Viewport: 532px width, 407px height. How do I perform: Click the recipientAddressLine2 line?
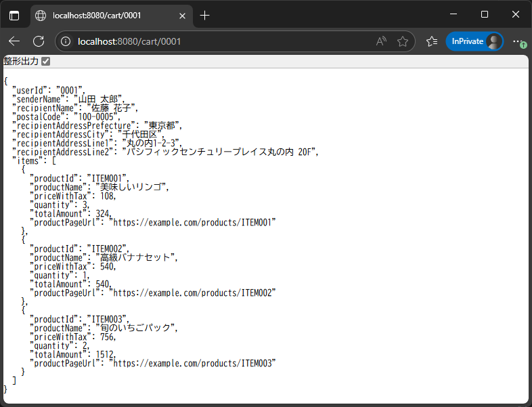(x=166, y=152)
